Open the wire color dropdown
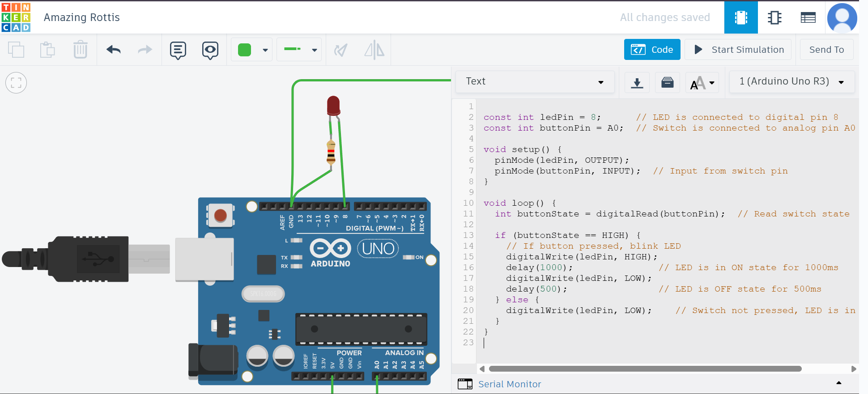This screenshot has height=394, width=868. tap(252, 50)
